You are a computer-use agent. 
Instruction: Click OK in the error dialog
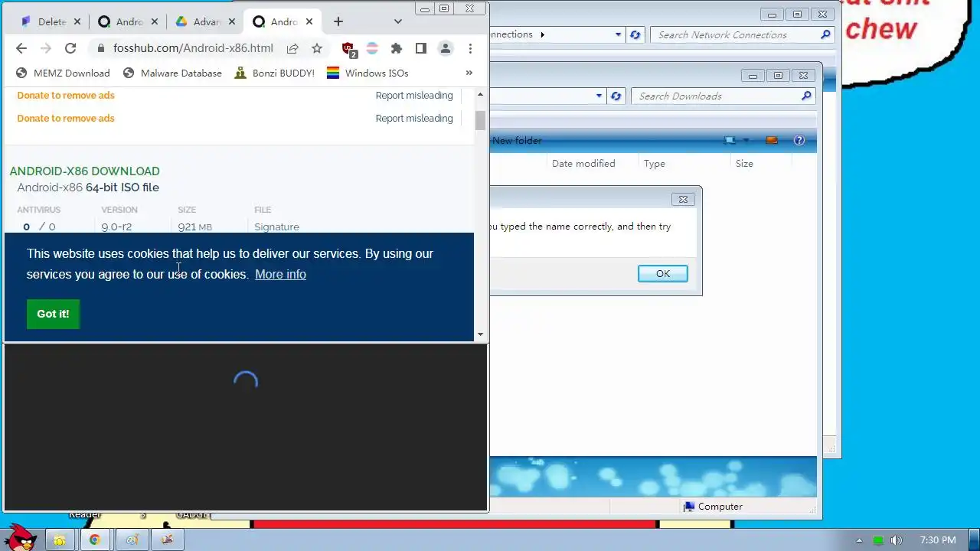[x=662, y=273]
